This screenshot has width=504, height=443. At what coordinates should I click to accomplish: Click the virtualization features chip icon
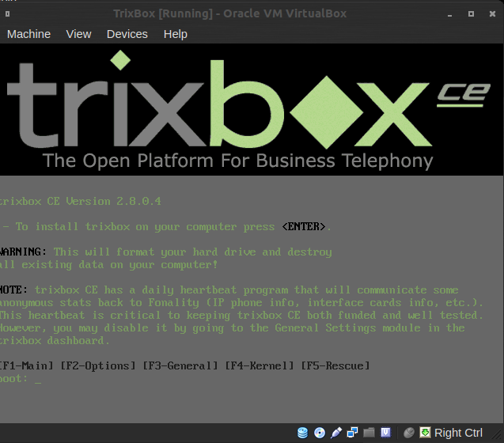[x=386, y=433]
